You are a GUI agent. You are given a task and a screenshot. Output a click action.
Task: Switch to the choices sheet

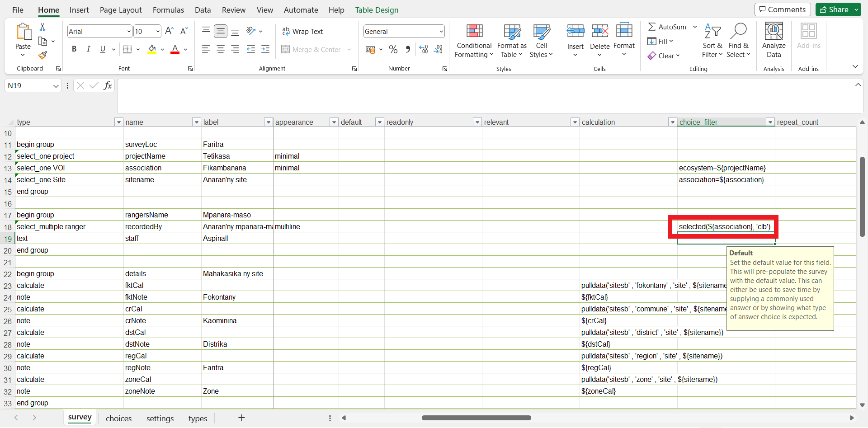click(118, 418)
